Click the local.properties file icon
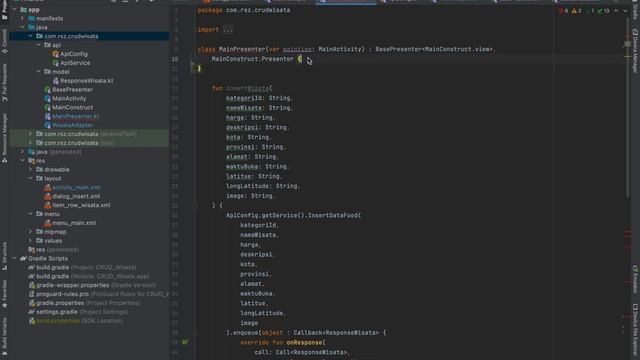 tap(31, 321)
